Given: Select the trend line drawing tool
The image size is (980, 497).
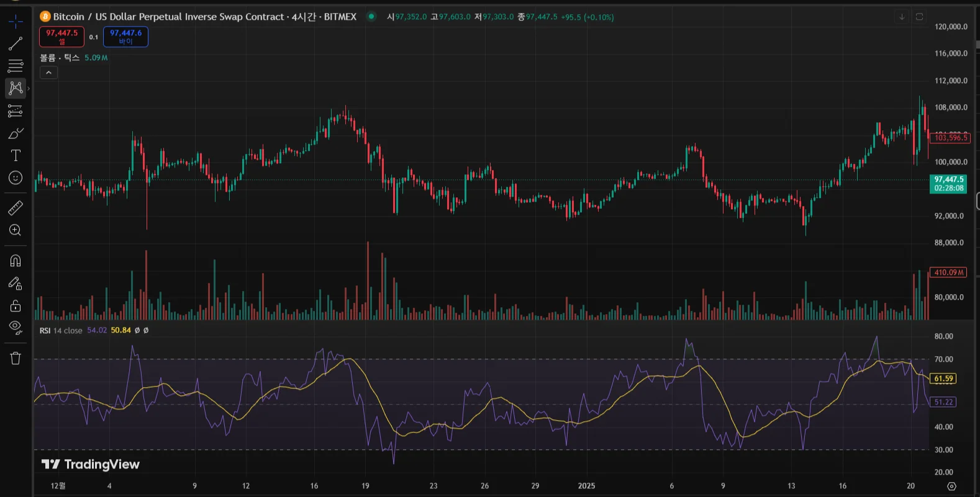Looking at the screenshot, I should point(16,43).
